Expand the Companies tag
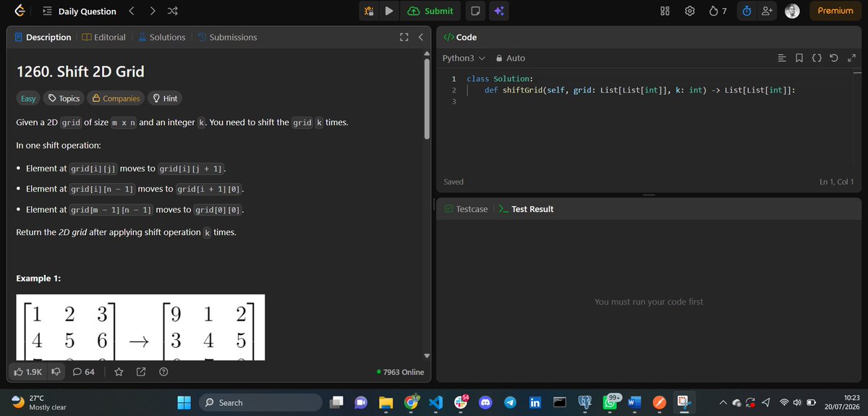The width and height of the screenshot is (868, 416). point(115,98)
